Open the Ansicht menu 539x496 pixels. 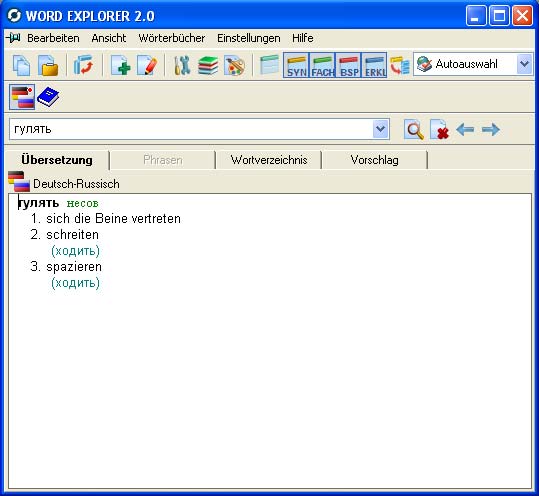click(x=109, y=38)
